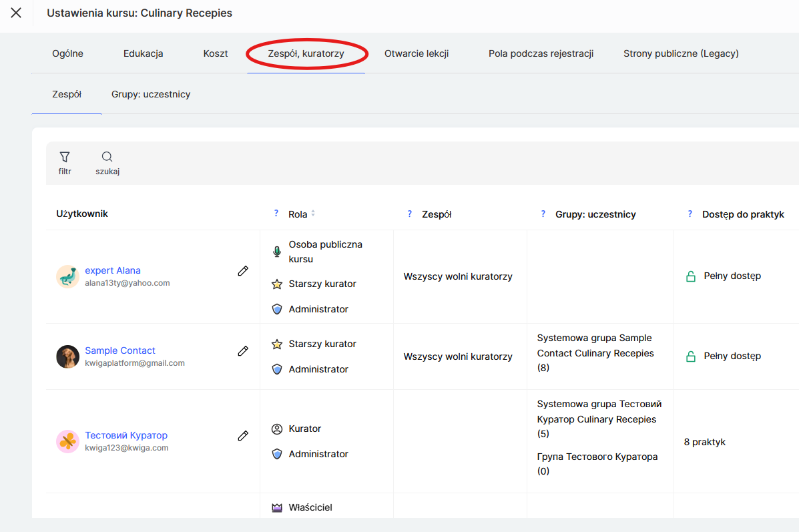Go to the Koszt tab
Screen dimensions: 799x532
pyautogui.click(x=216, y=53)
